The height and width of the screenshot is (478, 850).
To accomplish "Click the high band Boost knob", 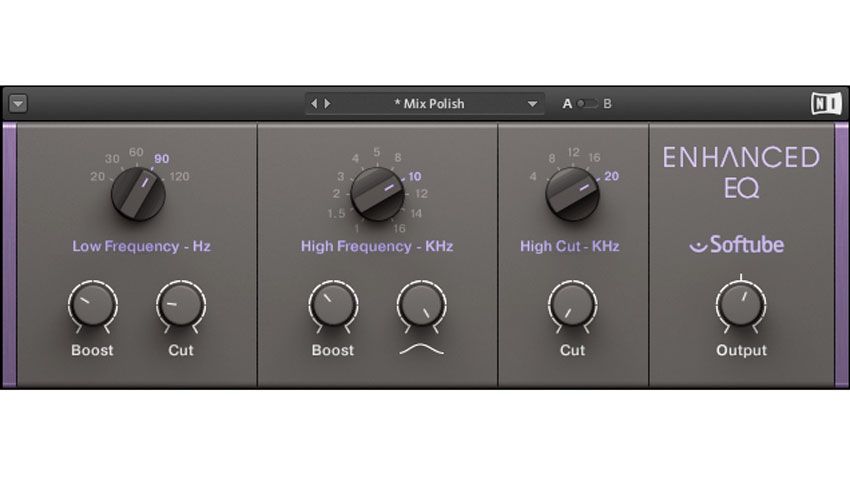I will pos(333,305).
